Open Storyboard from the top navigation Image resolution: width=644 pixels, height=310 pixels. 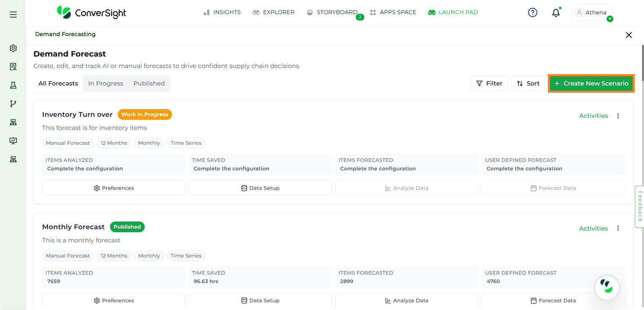(332, 12)
